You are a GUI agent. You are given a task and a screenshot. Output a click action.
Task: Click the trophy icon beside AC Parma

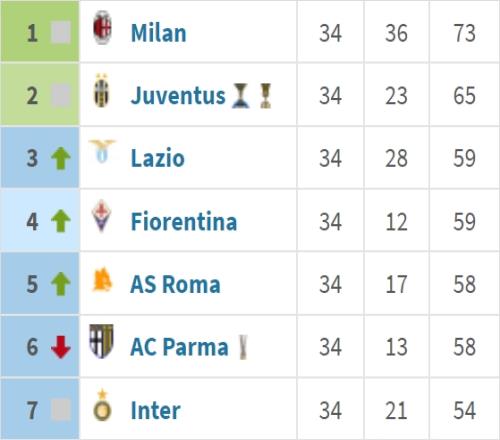(x=244, y=347)
